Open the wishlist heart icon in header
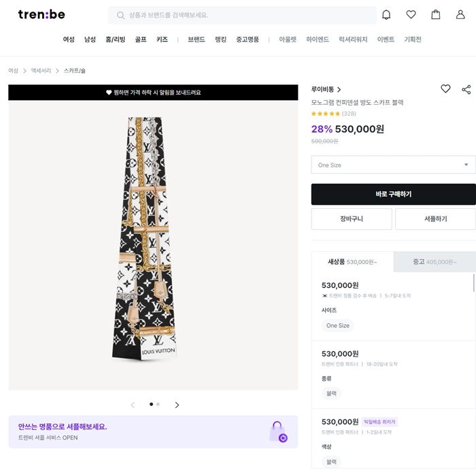This screenshot has height=475, width=476. coord(411,15)
